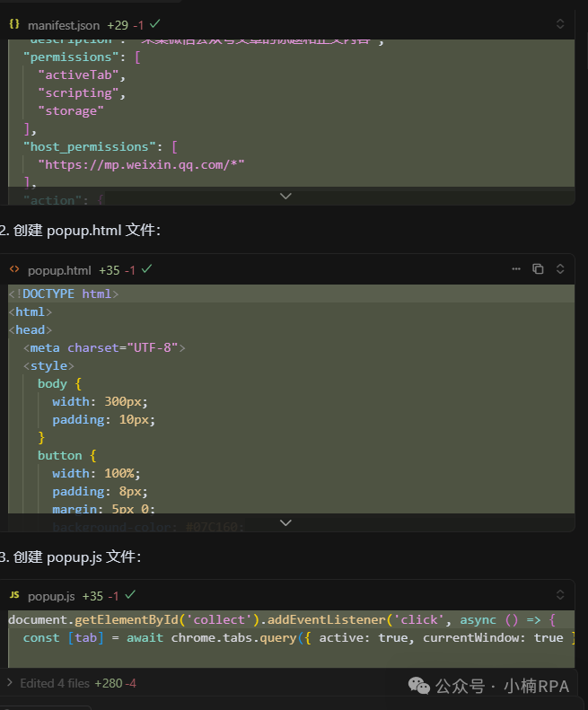Click the "storage" permission string
Screen dimensions: 588x710
71,111
